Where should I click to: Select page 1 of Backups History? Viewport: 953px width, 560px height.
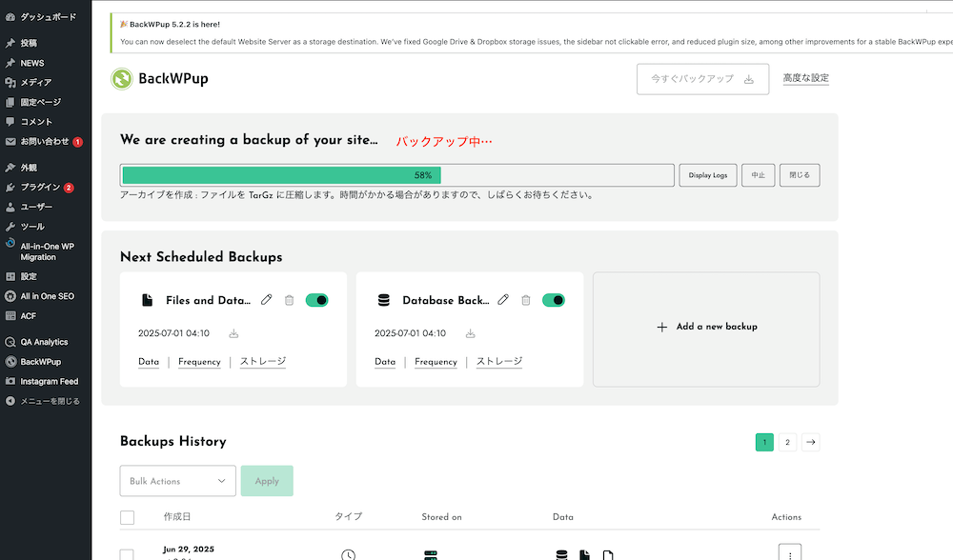point(764,442)
